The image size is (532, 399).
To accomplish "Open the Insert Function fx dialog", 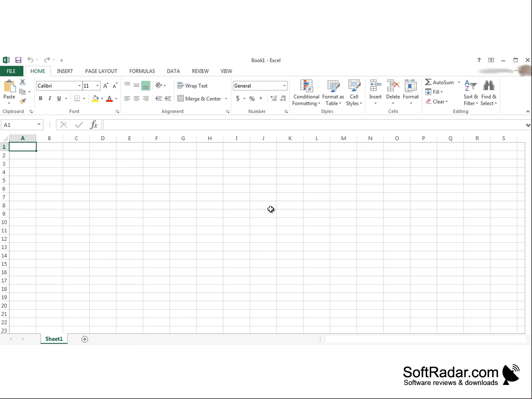I will (93, 125).
